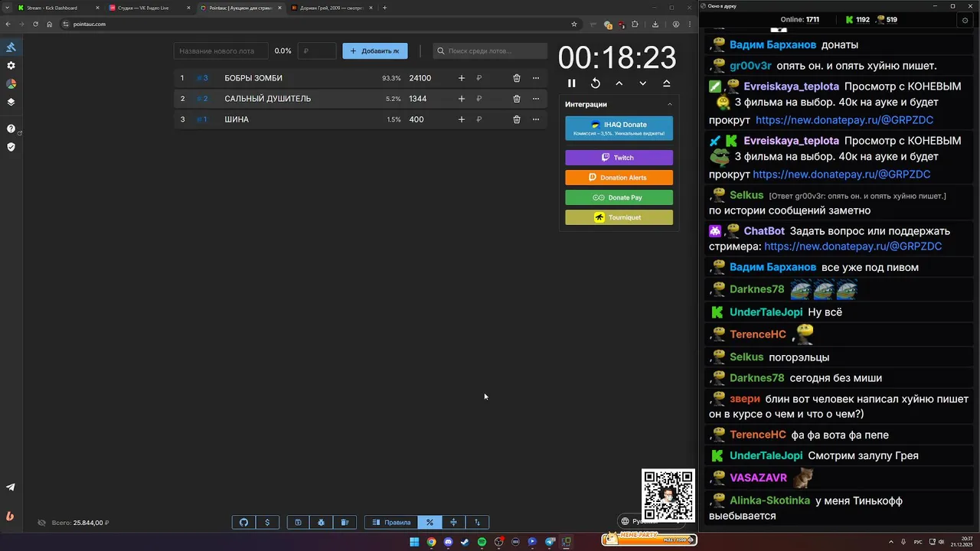Viewport: 980px width, 551px height.
Task: Open options menu for САЛЬНЫЙ ДУШИТЕЛЬ
Action: 536,99
